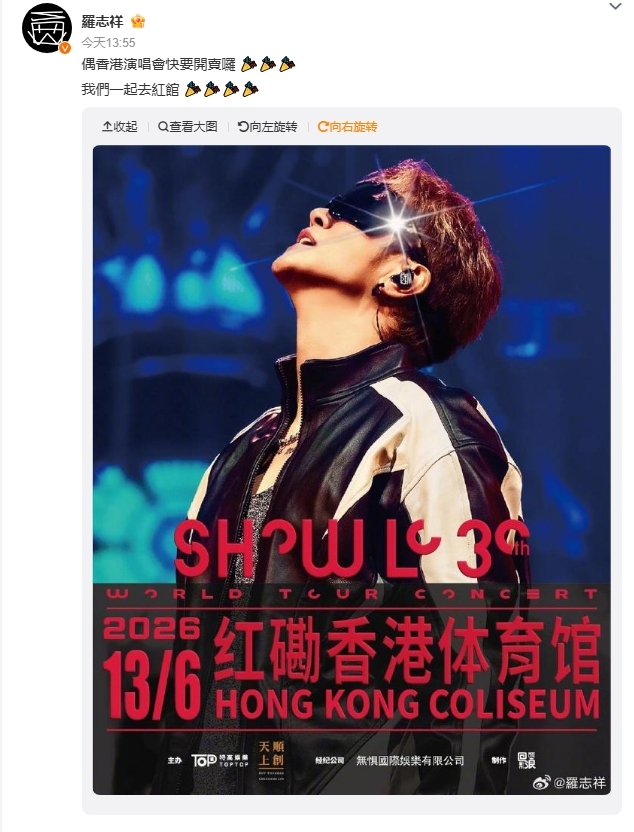The width and height of the screenshot is (634, 832).
Task: Click the post text 偶香港演唱會快要開賣囉
Action: point(158,64)
